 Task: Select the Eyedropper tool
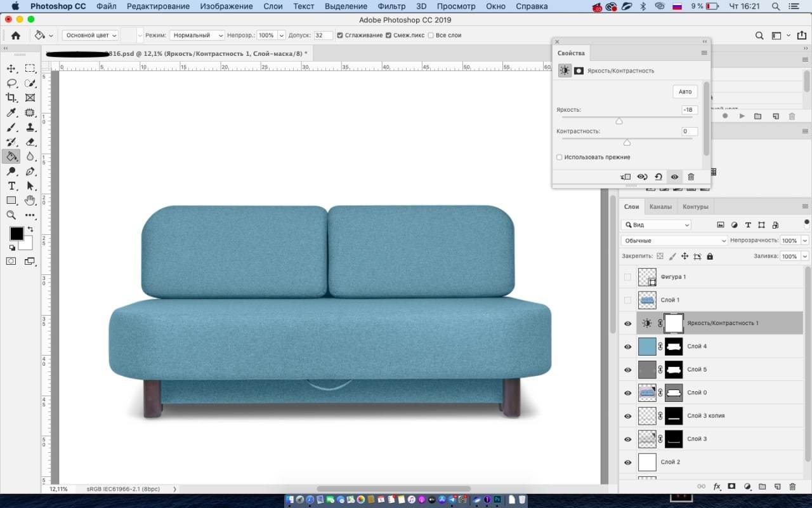point(11,113)
